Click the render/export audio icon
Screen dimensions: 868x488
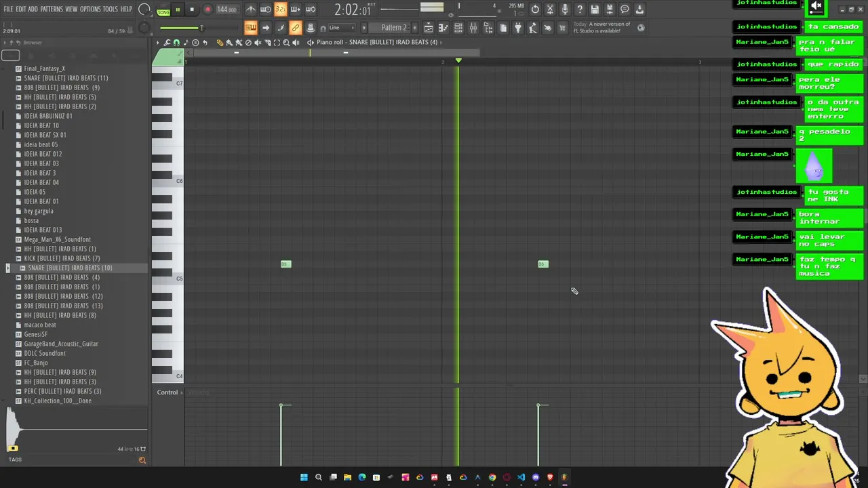click(x=610, y=9)
